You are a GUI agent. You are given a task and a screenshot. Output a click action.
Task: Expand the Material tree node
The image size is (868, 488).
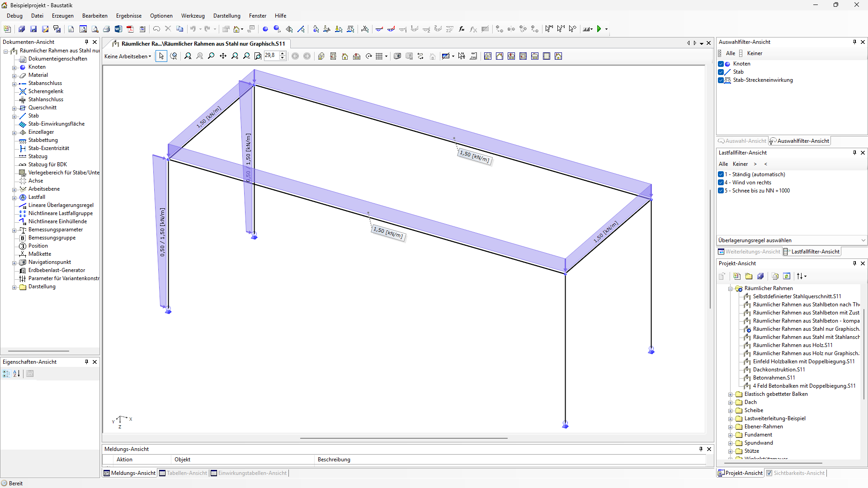[14, 75]
